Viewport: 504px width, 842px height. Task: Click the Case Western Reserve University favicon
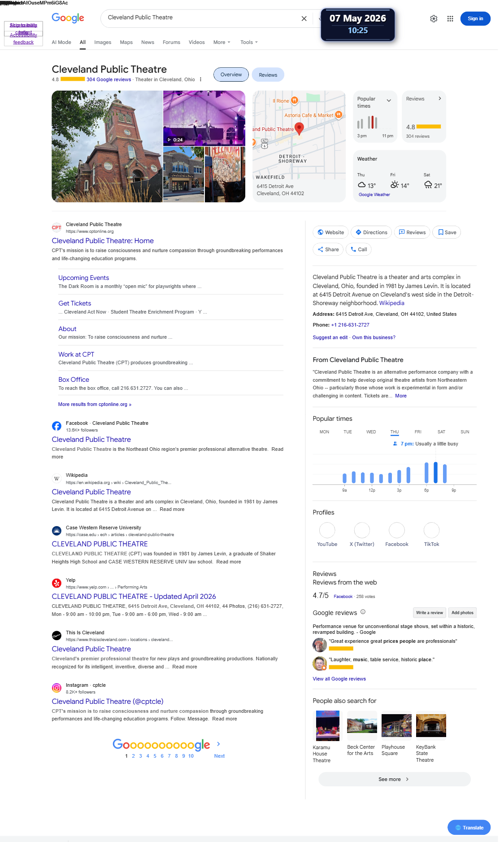56,531
